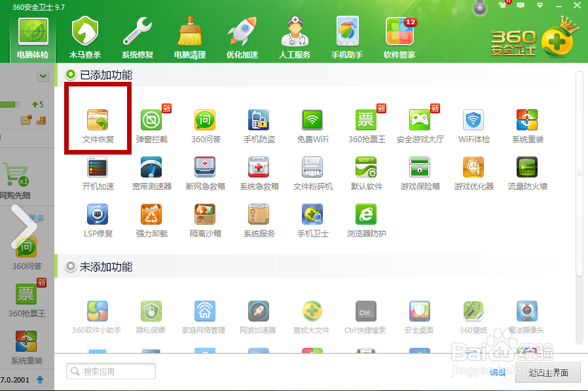Open 系统服务 system services
Screen dimensions: 588x391
coord(259,221)
